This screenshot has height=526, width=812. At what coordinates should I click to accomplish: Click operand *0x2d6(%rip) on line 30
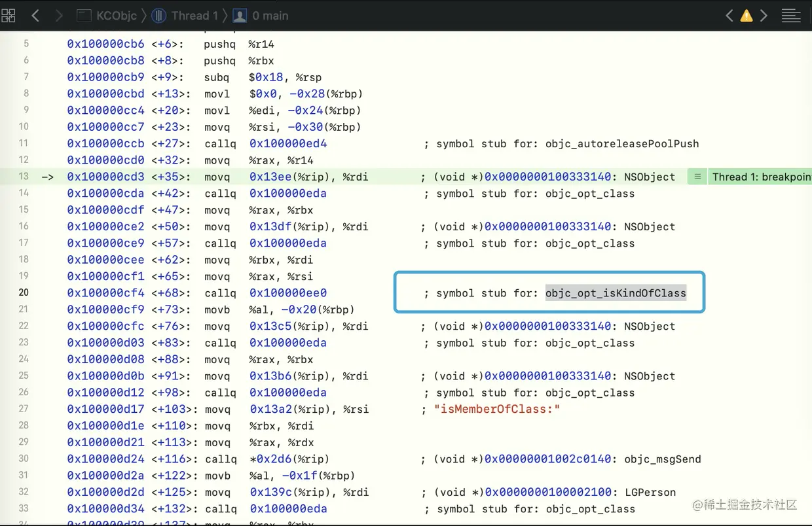289,459
